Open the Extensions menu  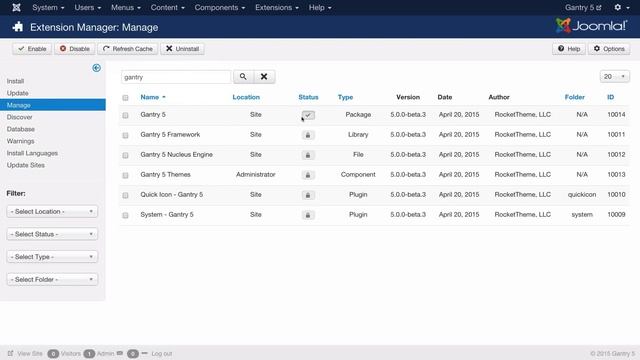click(277, 7)
